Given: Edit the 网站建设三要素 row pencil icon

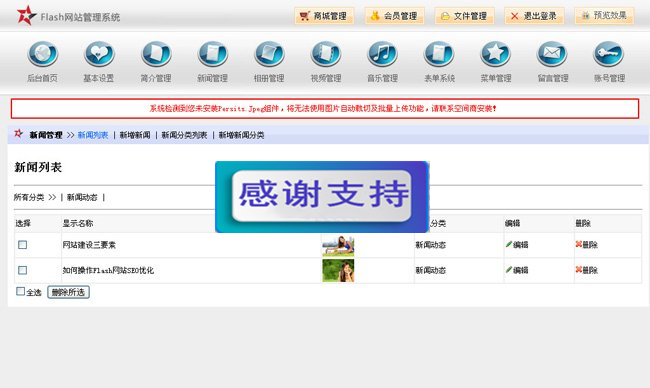Looking at the screenshot, I should (x=509, y=244).
